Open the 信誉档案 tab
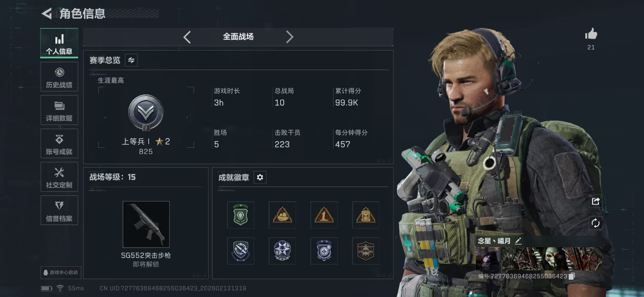This screenshot has height=297, width=644. (59, 210)
